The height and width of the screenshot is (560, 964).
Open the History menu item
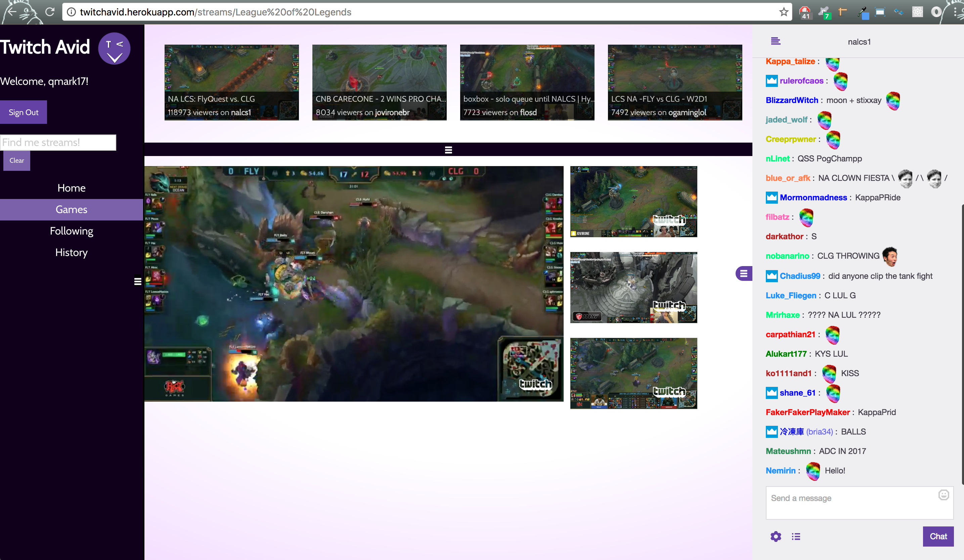click(x=72, y=252)
